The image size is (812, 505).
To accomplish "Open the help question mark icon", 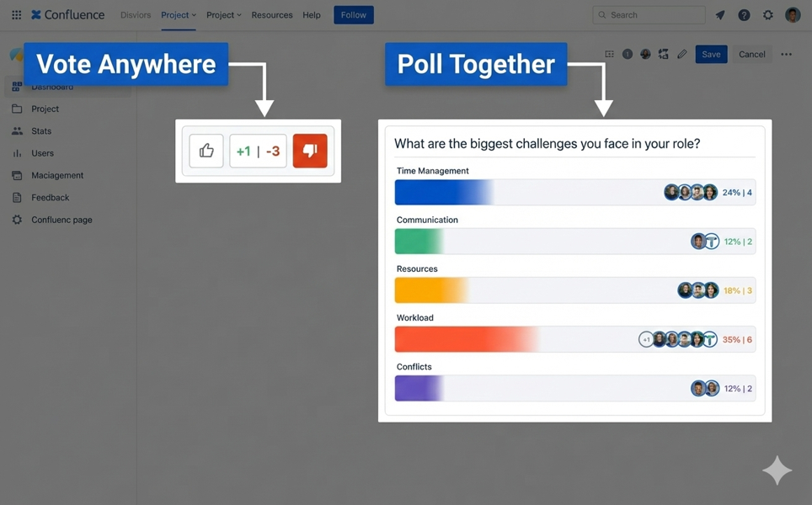I will 744,15.
